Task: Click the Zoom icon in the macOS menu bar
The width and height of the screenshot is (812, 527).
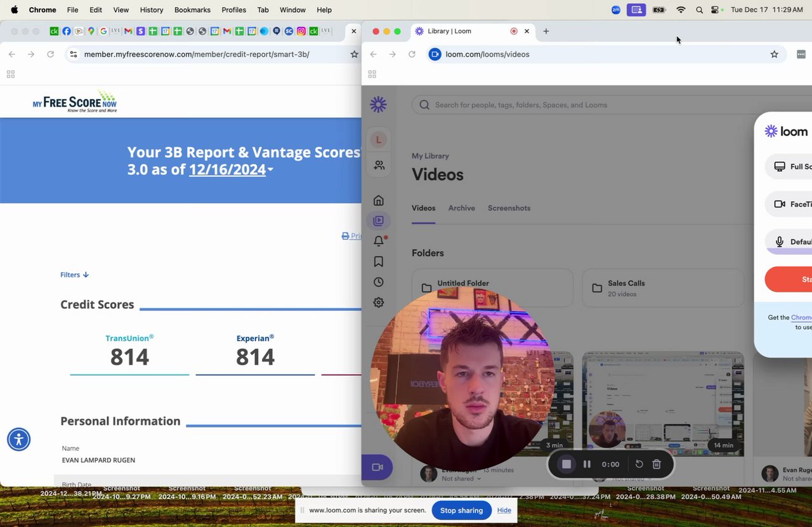Action: (616, 10)
